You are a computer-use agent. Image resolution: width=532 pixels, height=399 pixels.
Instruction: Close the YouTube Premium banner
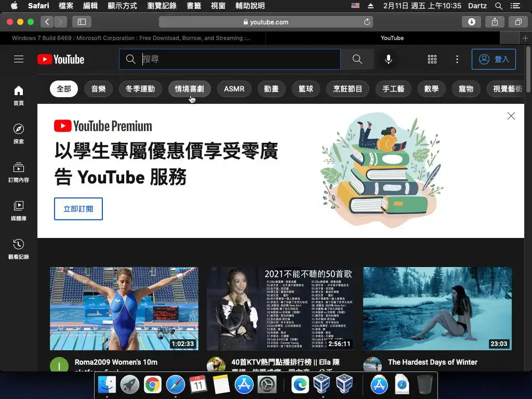pyautogui.click(x=511, y=116)
